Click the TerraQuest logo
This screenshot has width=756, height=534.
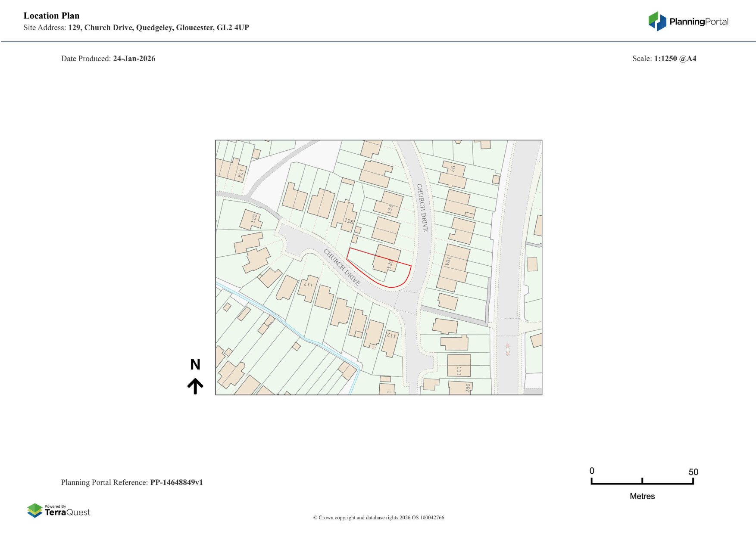tap(59, 511)
